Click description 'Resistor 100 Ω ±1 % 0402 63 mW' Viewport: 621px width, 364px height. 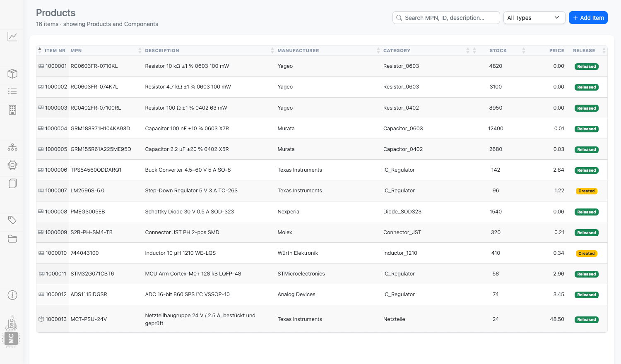point(186,108)
